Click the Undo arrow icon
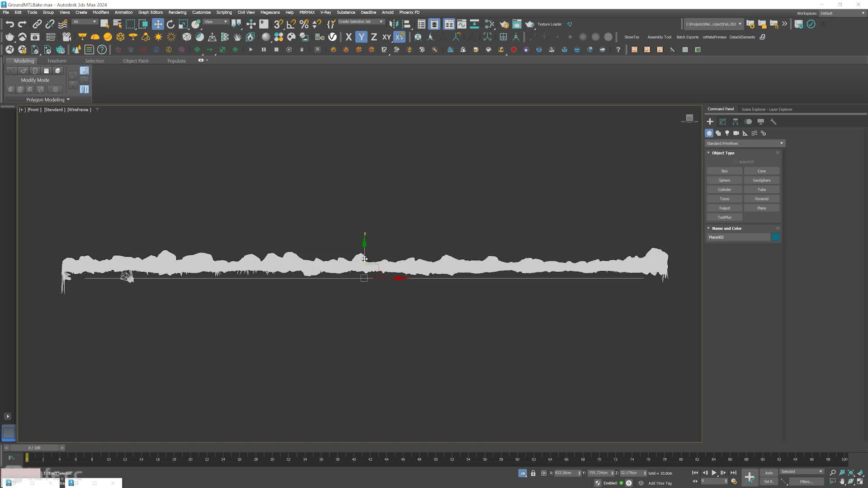The height and width of the screenshot is (488, 868). [x=9, y=24]
